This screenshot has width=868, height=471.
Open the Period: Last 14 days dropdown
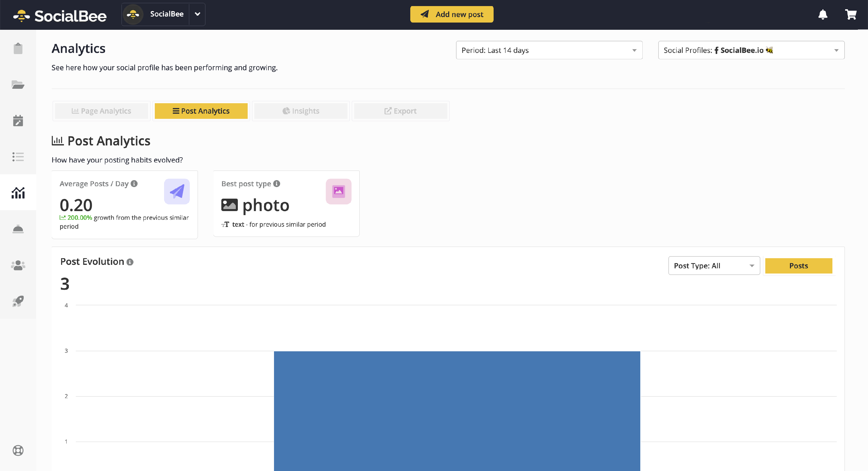click(x=549, y=50)
